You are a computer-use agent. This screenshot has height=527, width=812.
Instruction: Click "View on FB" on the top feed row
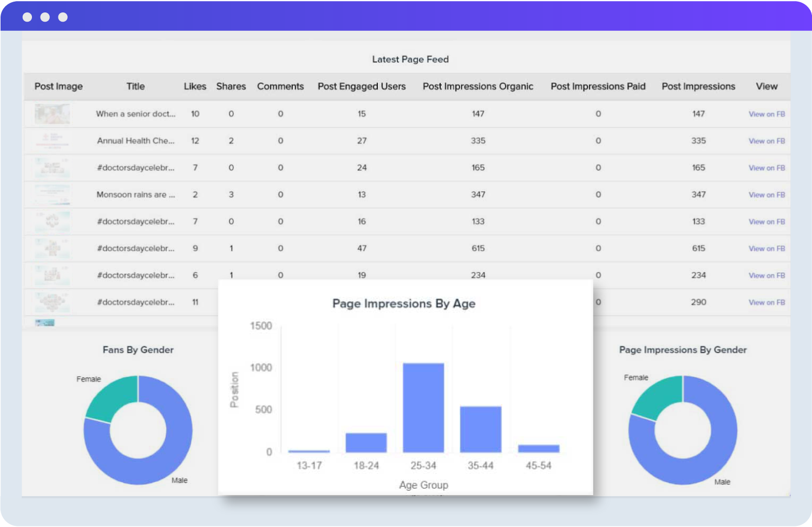click(x=767, y=114)
